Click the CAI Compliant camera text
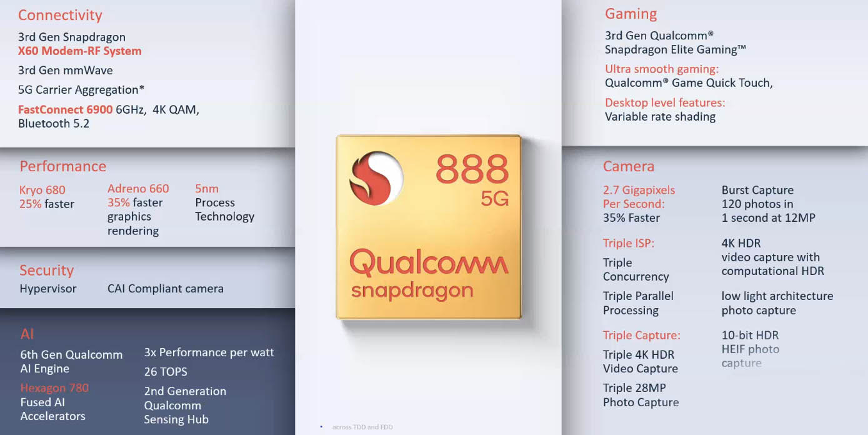Image resolution: width=868 pixels, height=435 pixels. coord(166,289)
